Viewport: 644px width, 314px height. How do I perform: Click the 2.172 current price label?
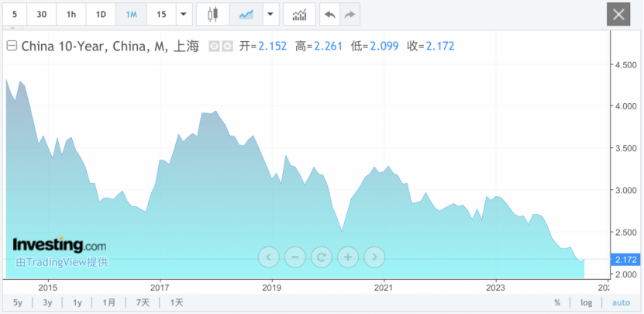point(625,260)
